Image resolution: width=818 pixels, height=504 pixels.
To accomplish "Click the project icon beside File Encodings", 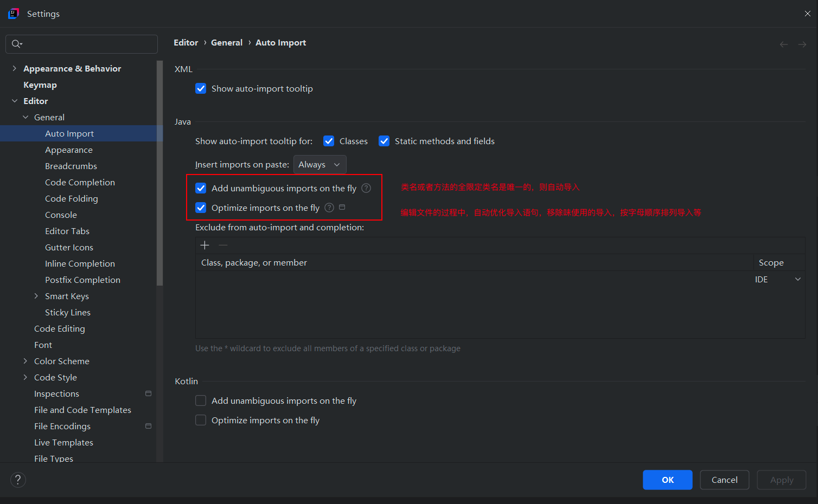I will click(x=149, y=426).
